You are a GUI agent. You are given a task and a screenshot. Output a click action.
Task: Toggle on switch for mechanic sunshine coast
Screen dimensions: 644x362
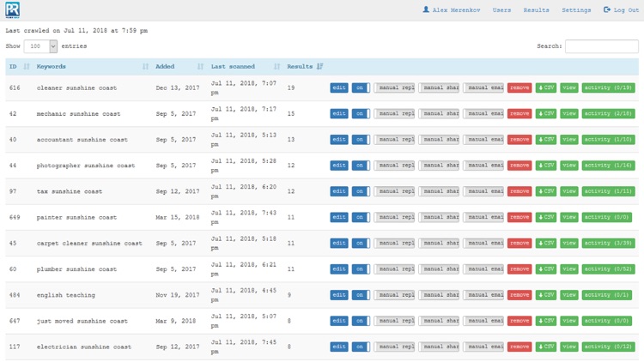pos(361,114)
